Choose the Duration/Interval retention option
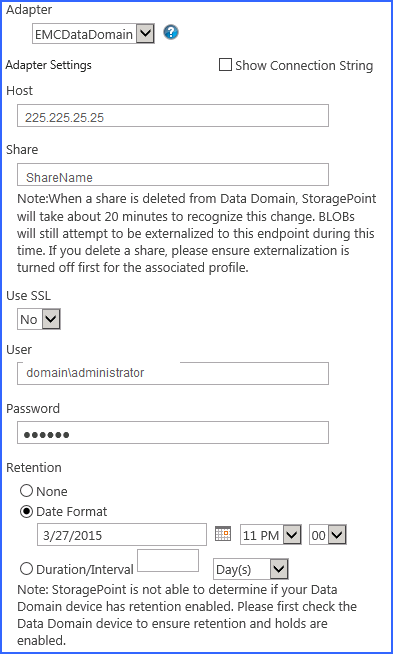Image resolution: width=393 pixels, height=654 pixels. pyautogui.click(x=26, y=569)
